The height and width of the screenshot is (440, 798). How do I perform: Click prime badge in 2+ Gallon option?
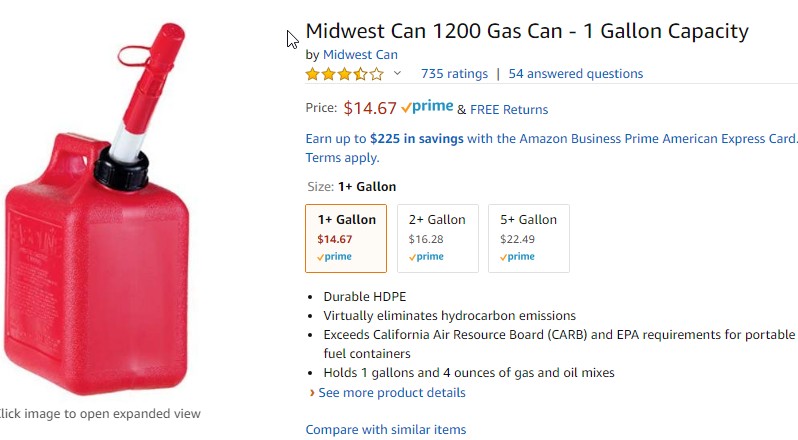pos(426,256)
